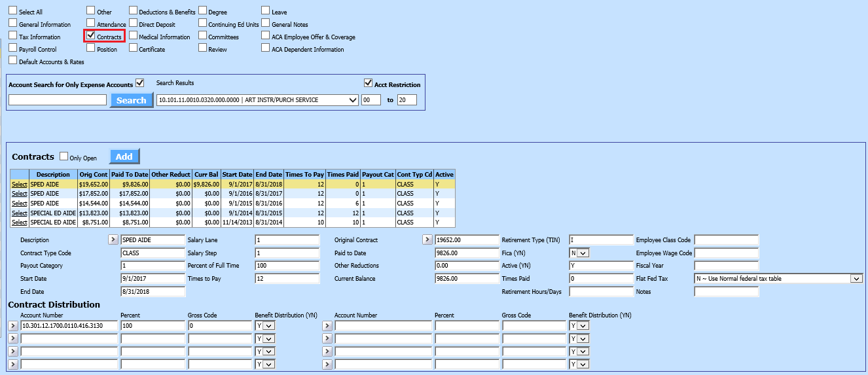
Task: Select the $8,751.00 SPECIAL ED AIDE contract
Action: [20, 223]
